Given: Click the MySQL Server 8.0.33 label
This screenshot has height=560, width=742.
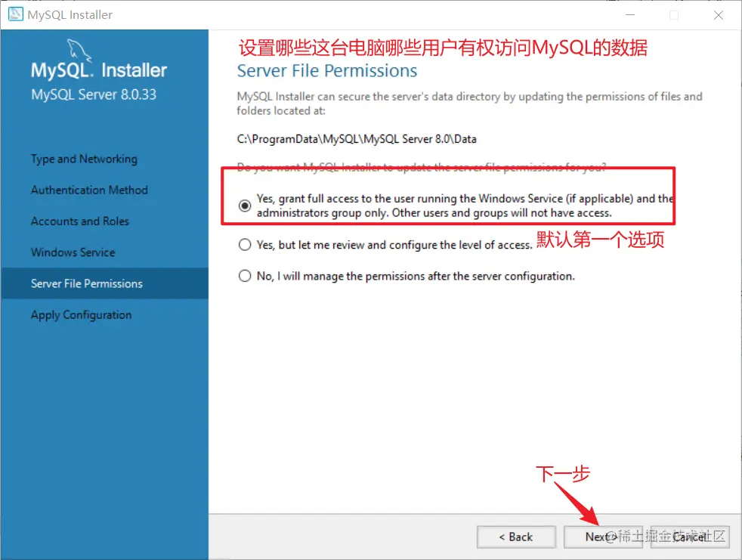Looking at the screenshot, I should 94,94.
